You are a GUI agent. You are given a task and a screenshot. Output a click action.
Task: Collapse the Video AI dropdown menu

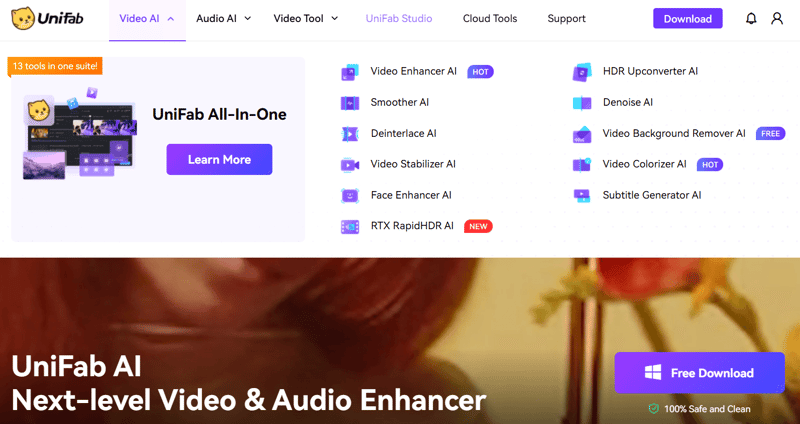tap(147, 19)
